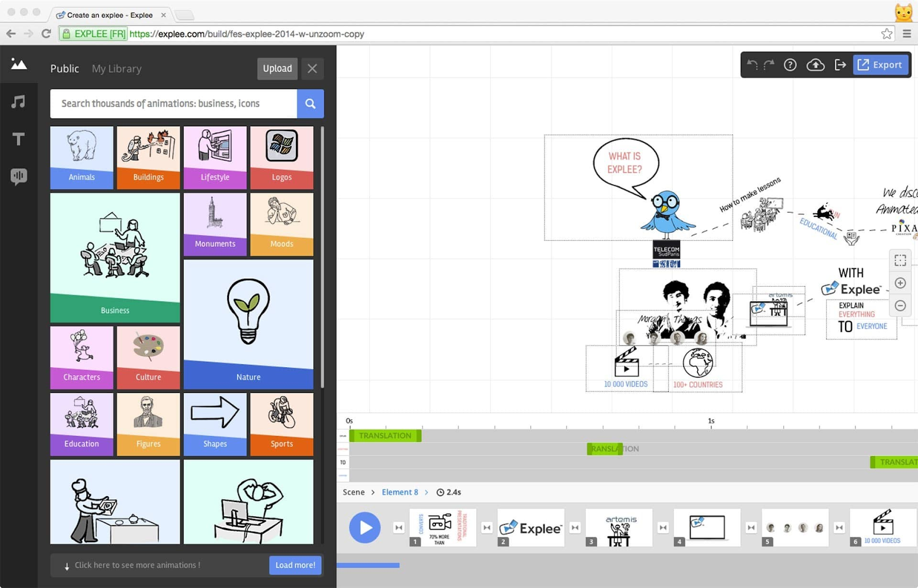Select scene 6 10 000 videos thumbnail
Screen dimensions: 918x588
point(883,527)
